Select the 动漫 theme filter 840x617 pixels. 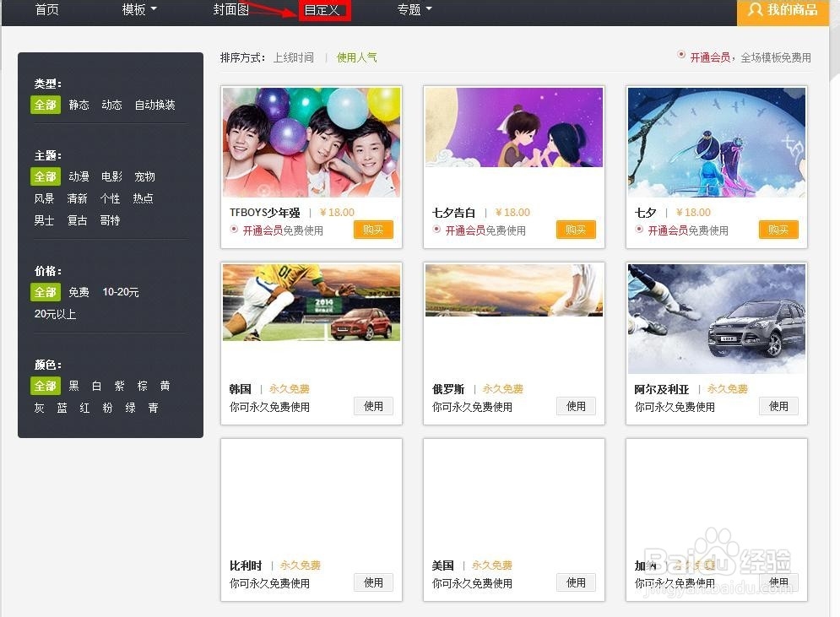point(79,176)
